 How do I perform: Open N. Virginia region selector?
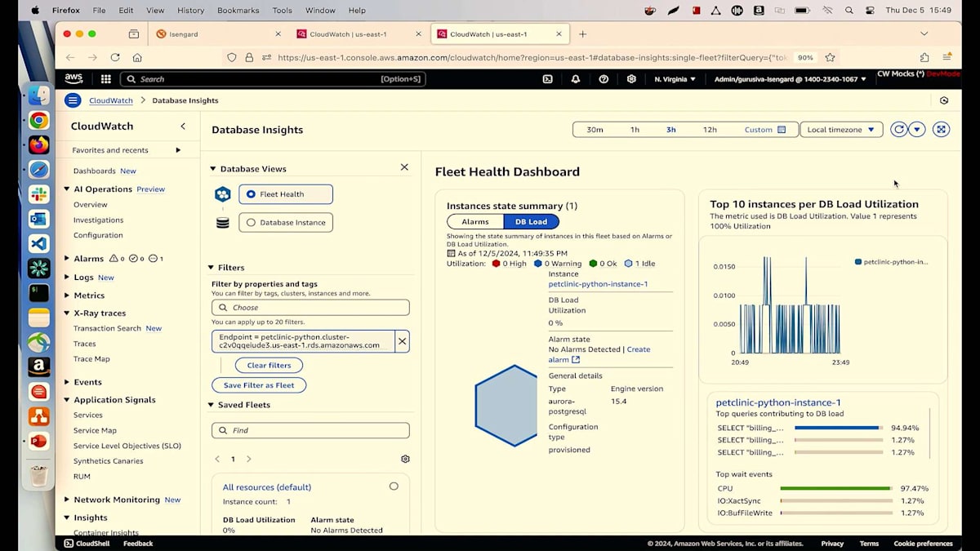[675, 79]
